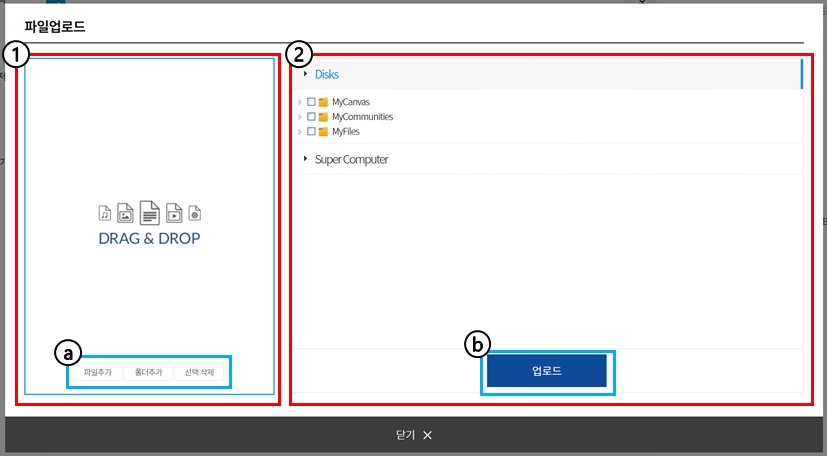Click the image file icon in drop zone
827x456 pixels.
coord(125,212)
